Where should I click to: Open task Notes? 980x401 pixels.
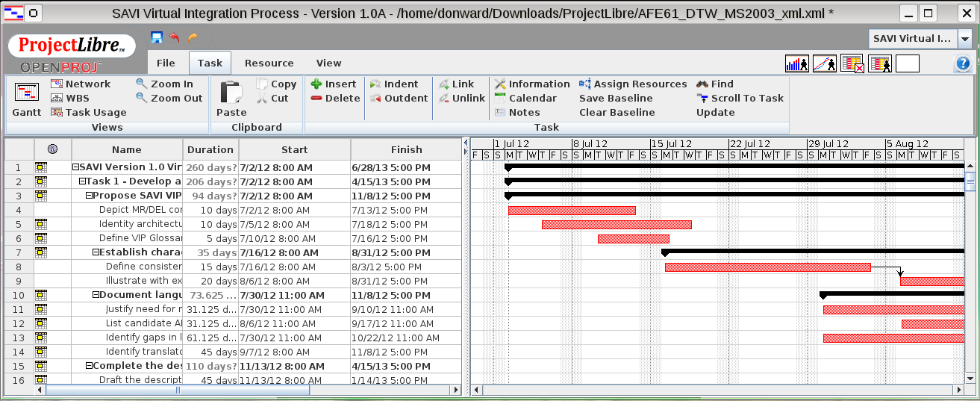(517, 113)
